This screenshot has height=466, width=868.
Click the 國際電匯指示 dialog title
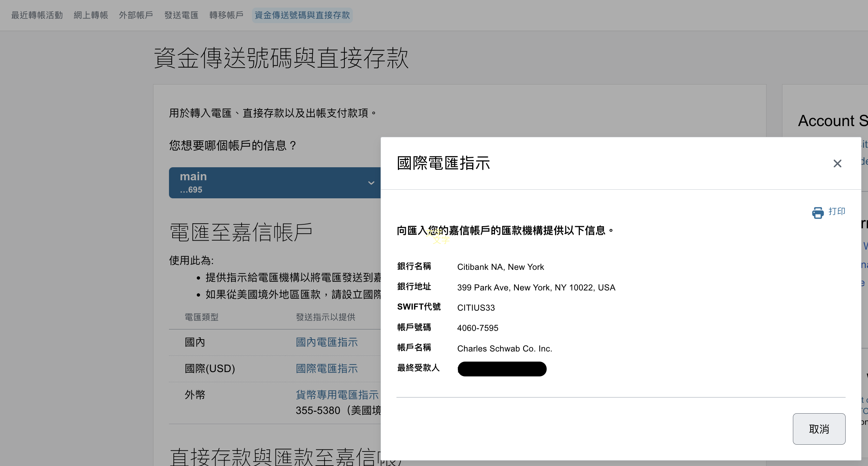point(443,163)
